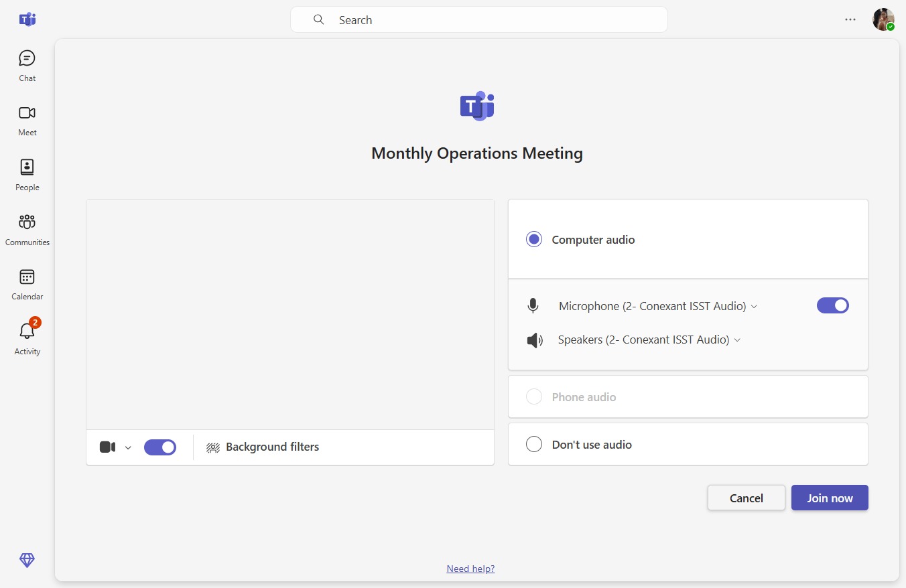The width and height of the screenshot is (906, 588).
Task: Open Background filters settings
Action: click(263, 447)
